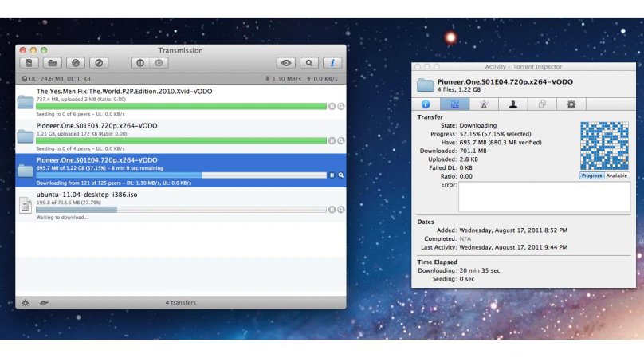Screen dimensions: 644x362
Task: Click folder icon of Pioneer.One.S01E04 row
Action: (26, 171)
